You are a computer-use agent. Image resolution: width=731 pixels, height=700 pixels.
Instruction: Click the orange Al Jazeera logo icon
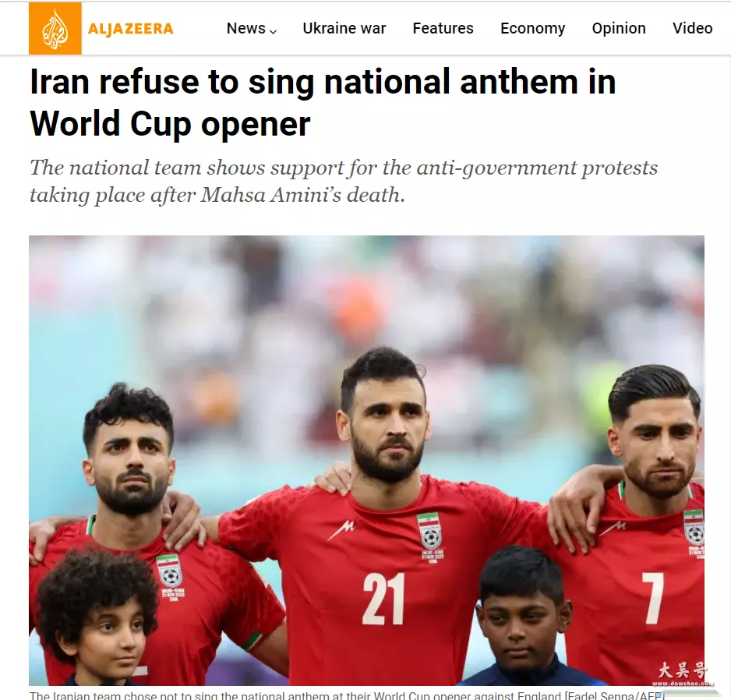tap(55, 28)
